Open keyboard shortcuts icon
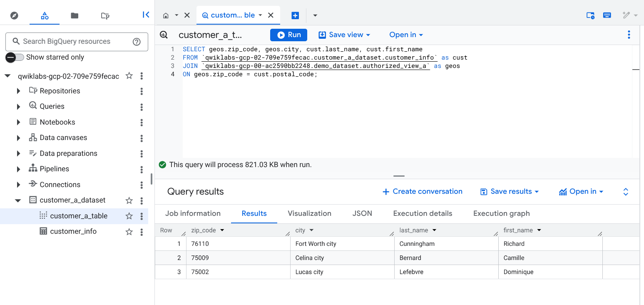644x305 pixels. coord(607,15)
